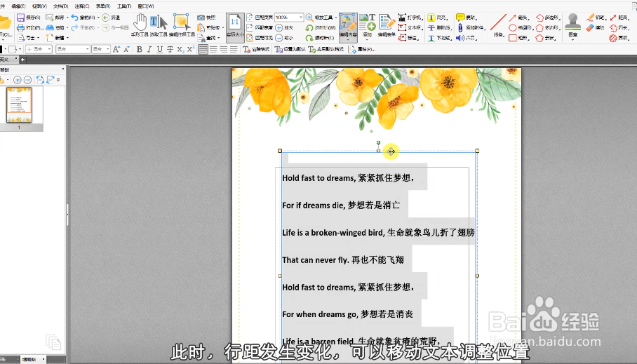The image size is (637, 364).
Task: Justify the text alignment
Action: pos(234,49)
